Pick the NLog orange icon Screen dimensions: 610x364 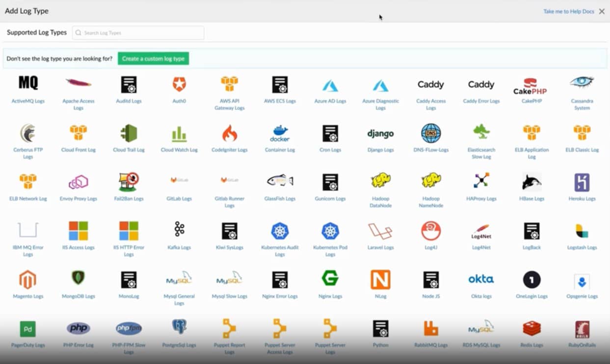click(x=380, y=279)
